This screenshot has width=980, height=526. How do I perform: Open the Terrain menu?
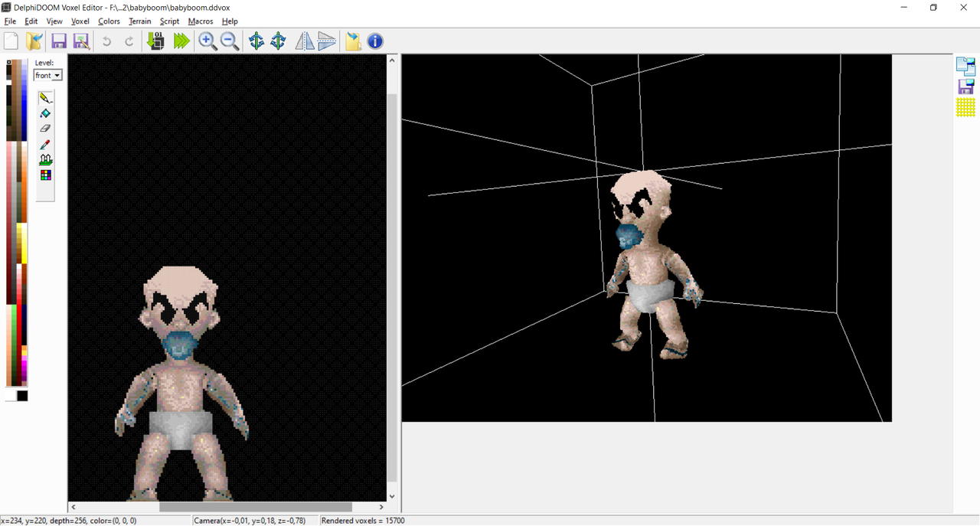coord(140,21)
